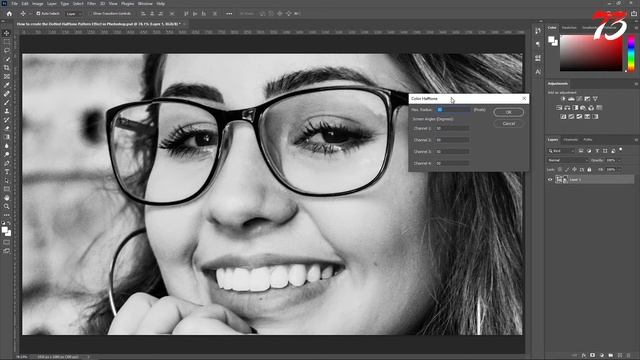Select the Rectangular Marquee tool
The image size is (640, 360).
(7, 42)
